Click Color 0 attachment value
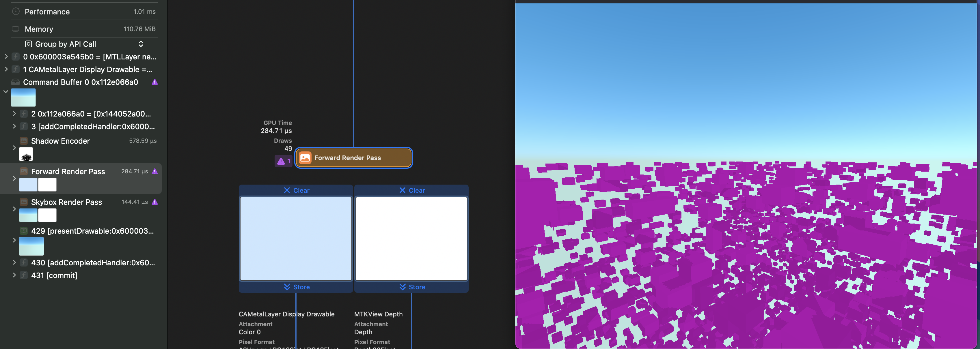Image resolution: width=980 pixels, height=349 pixels. coord(249,332)
